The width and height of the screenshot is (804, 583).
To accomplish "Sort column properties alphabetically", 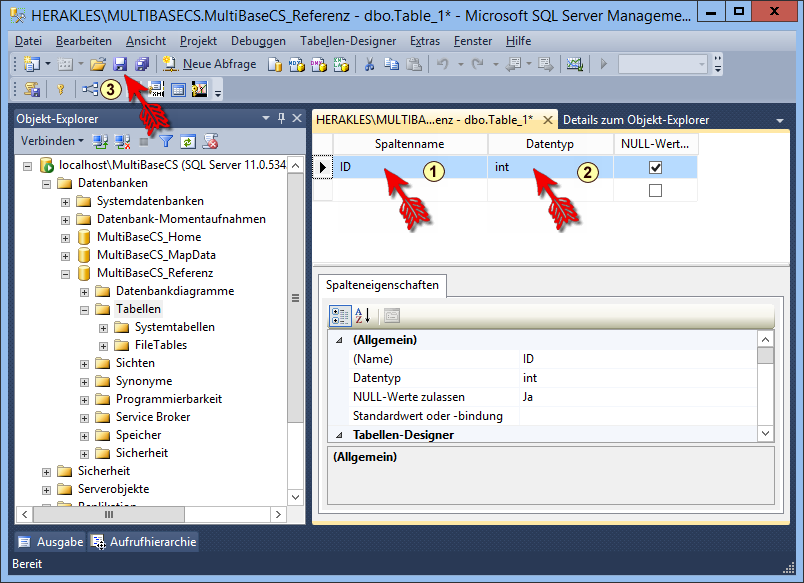I will [362, 316].
